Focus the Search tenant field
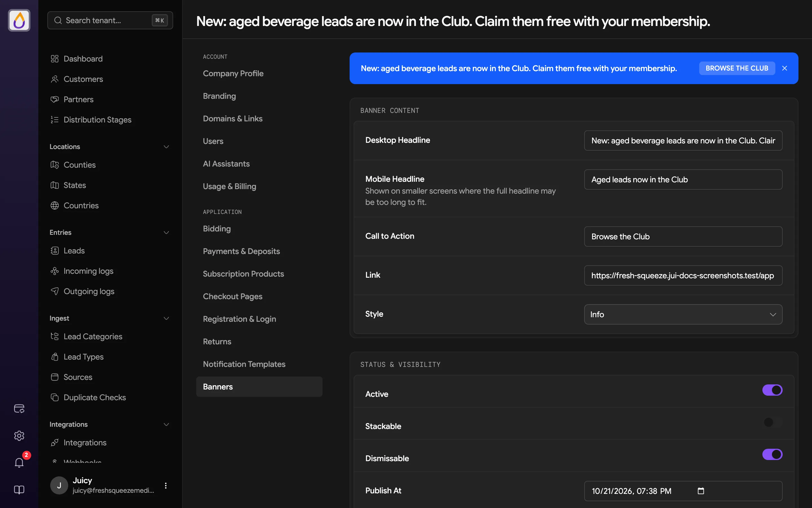Screen dimensions: 812x508 point(110,20)
